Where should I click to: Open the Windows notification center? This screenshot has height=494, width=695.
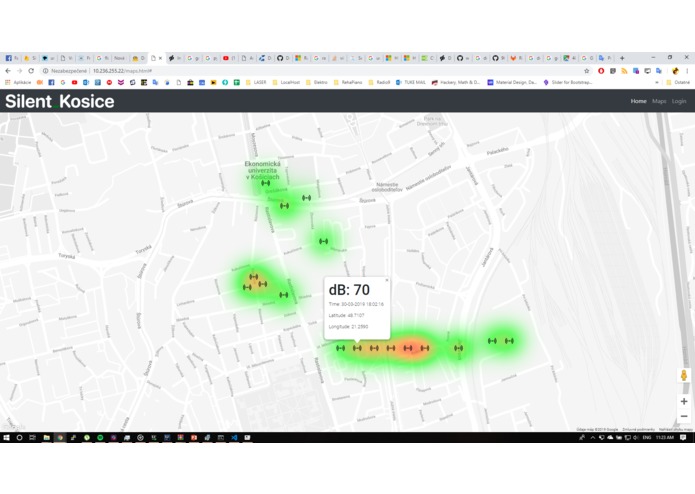[683, 437]
